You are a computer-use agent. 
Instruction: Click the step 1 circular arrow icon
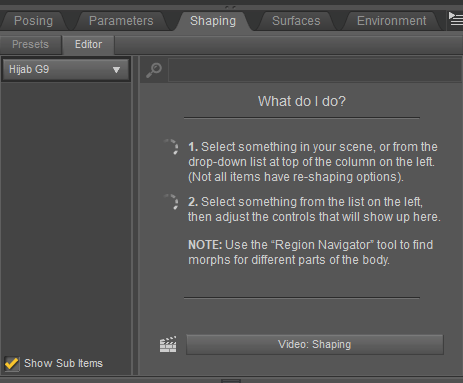[x=171, y=147]
